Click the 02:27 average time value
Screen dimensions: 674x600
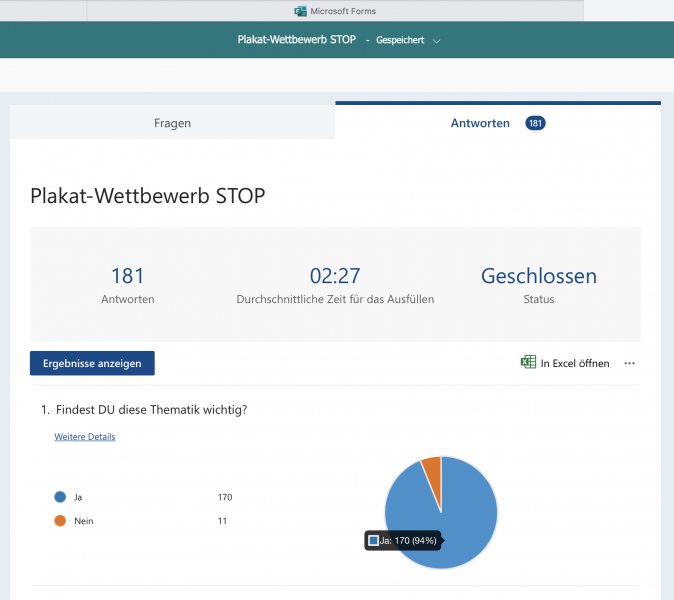(335, 276)
